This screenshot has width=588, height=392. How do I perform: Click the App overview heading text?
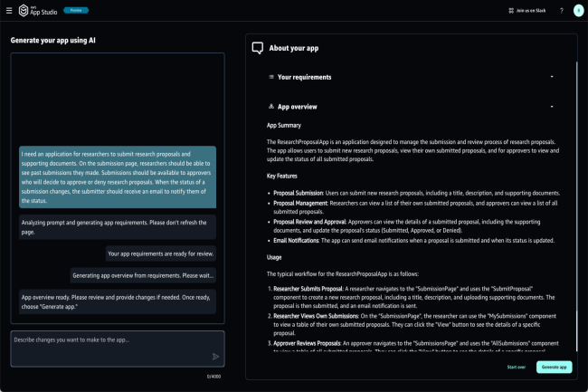coord(298,106)
